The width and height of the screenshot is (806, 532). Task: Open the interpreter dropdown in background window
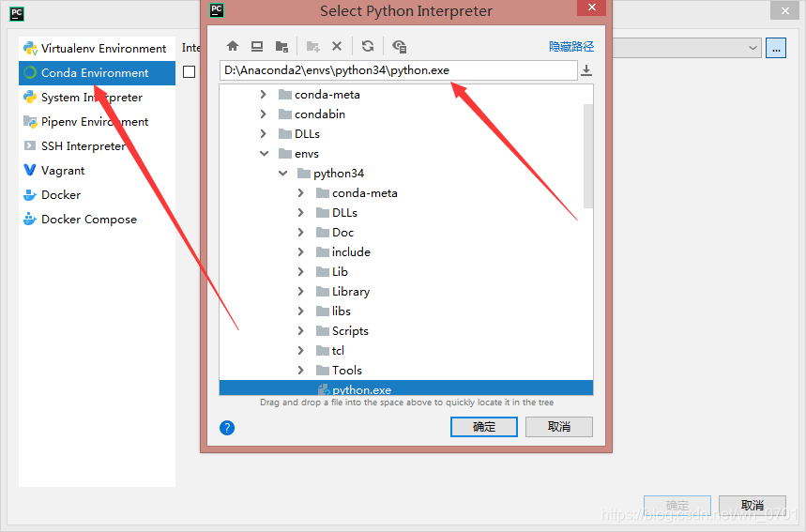click(753, 48)
